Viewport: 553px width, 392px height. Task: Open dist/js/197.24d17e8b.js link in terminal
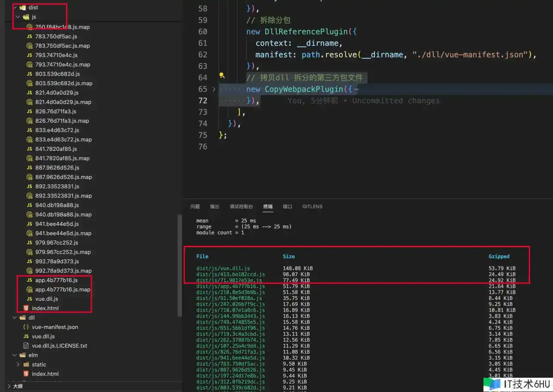pyautogui.click(x=230, y=376)
